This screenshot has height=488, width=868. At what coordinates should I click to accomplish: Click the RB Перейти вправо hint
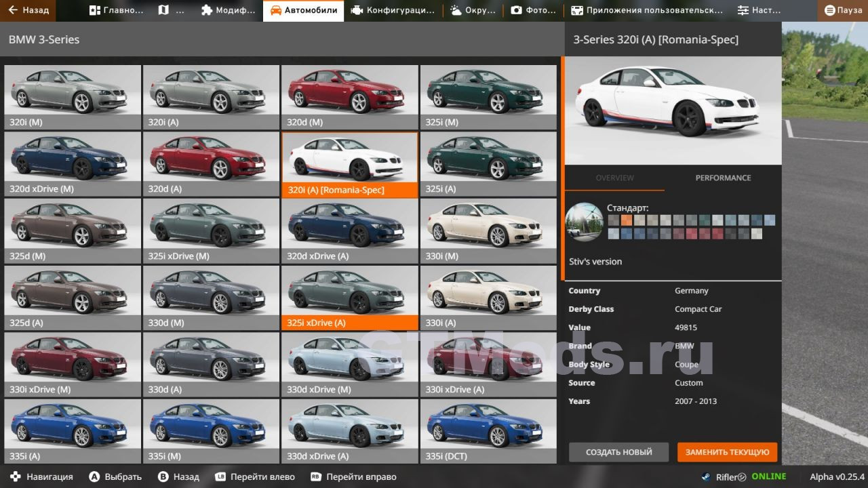[x=353, y=476]
